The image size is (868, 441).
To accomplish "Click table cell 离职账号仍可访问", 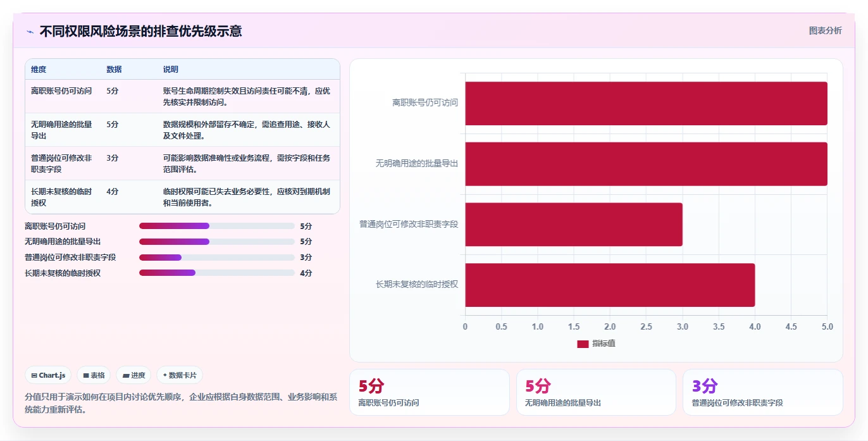I will pos(61,91).
